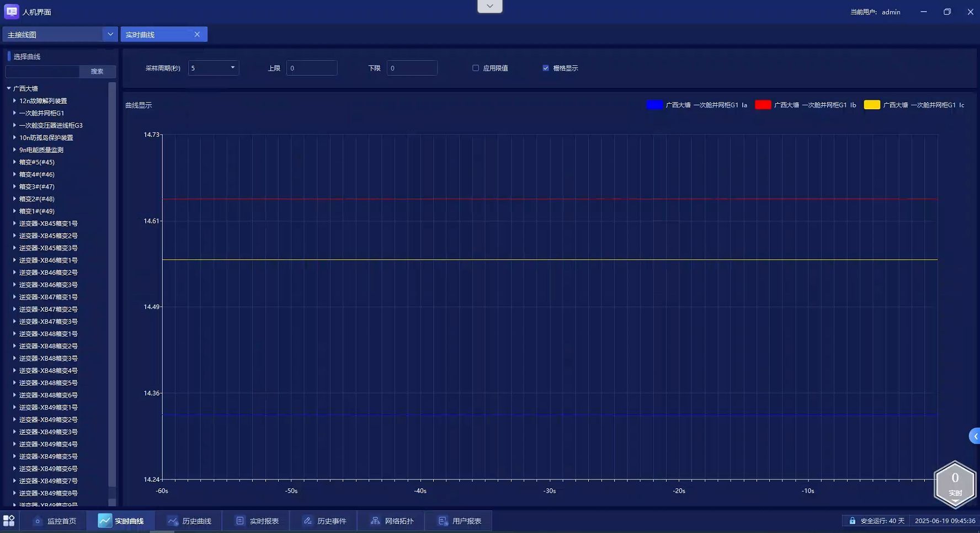Click the 监控首页 home icon
Image resolution: width=980 pixels, height=533 pixels.
pyautogui.click(x=38, y=521)
